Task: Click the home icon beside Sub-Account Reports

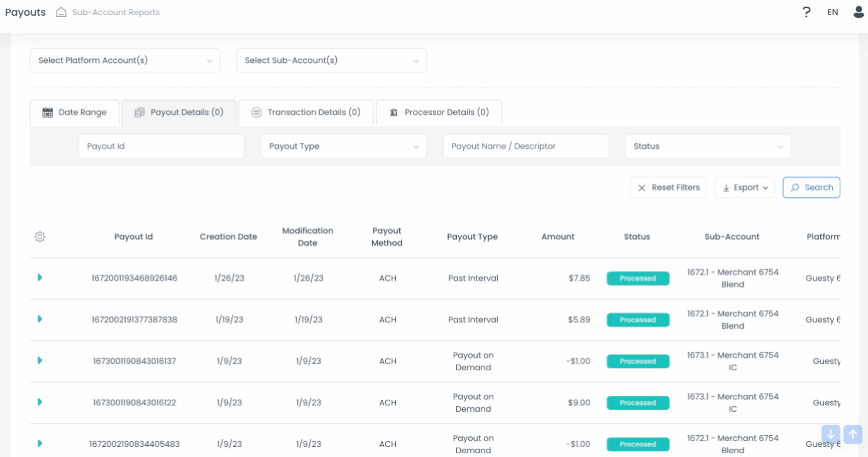Action: [x=61, y=12]
